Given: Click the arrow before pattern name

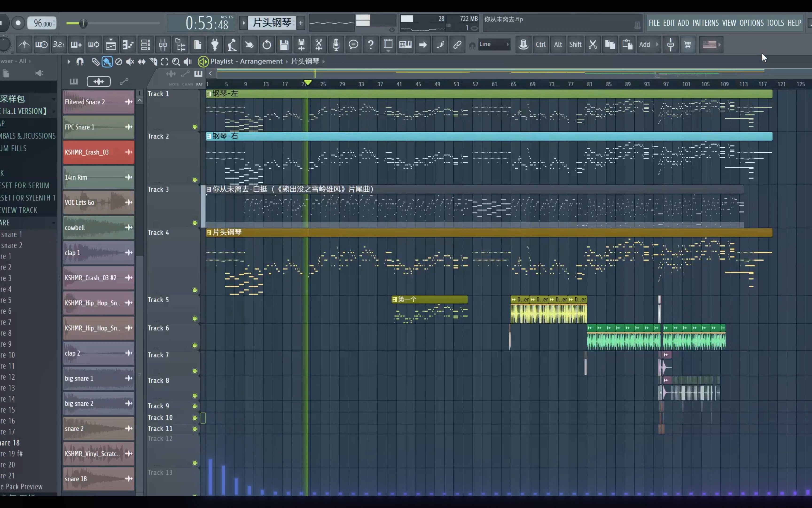Looking at the screenshot, I should pyautogui.click(x=243, y=23).
